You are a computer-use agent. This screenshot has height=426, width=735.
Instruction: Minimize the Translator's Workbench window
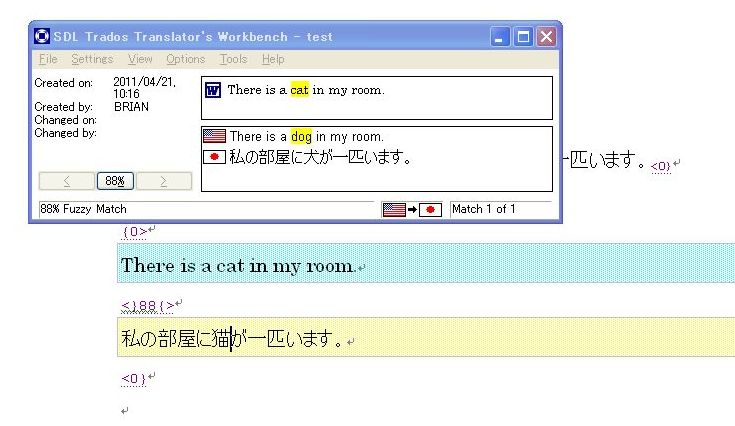(500, 37)
